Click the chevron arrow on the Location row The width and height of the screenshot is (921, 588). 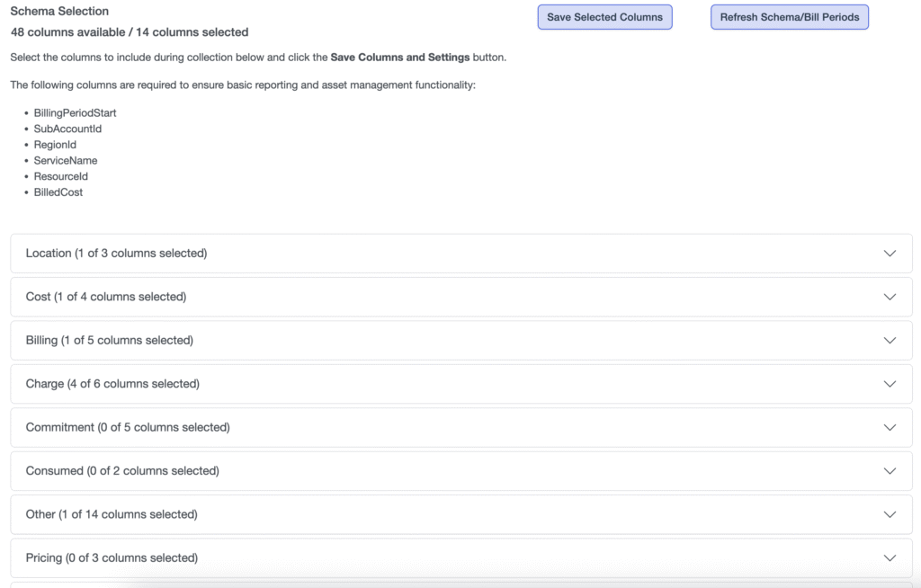click(890, 254)
